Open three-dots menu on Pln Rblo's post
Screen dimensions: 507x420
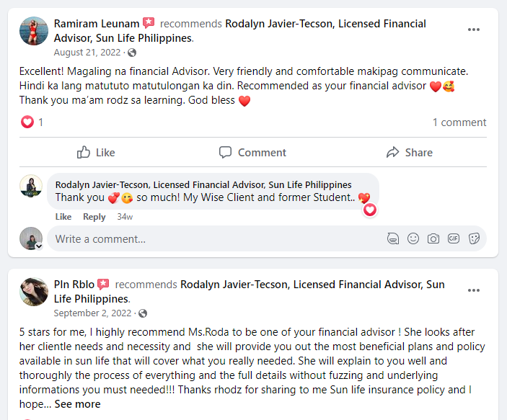(474, 290)
